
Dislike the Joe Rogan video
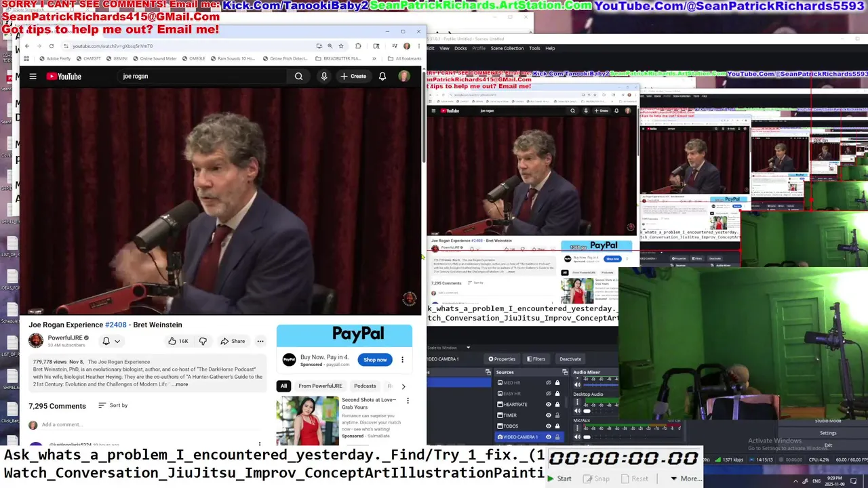click(x=203, y=341)
